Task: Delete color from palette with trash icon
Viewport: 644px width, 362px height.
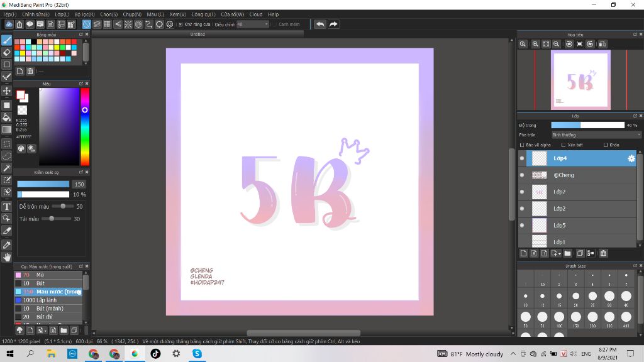Action: [30, 71]
